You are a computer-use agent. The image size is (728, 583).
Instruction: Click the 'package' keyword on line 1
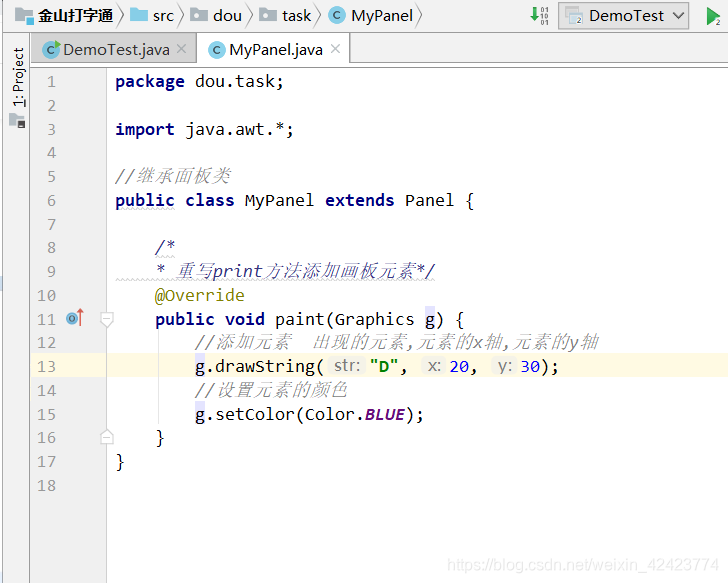click(x=150, y=82)
